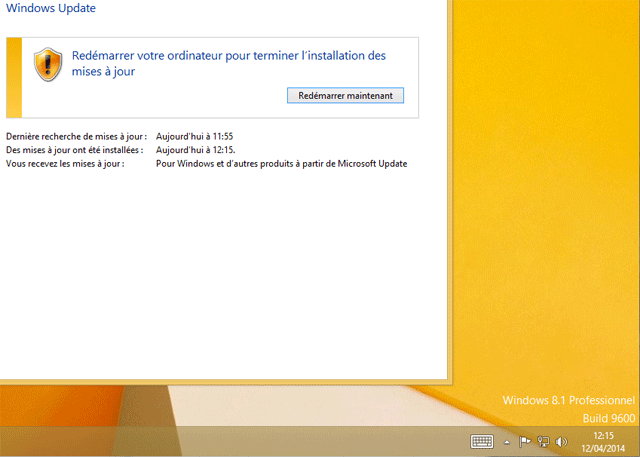
Task: Click the restart-required message text
Action: [228, 63]
